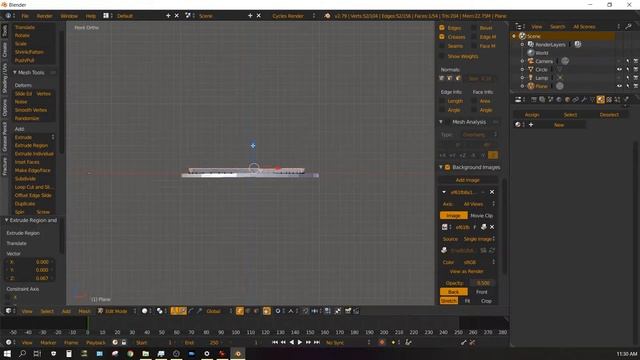
Task: Enable edge Length info checkbox
Action: pos(442,100)
